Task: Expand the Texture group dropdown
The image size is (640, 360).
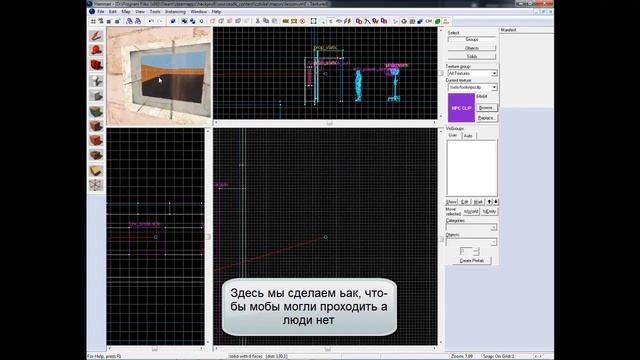Action: 494,73
